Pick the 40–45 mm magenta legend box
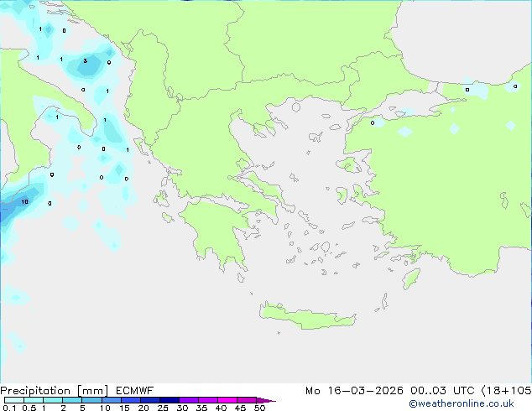The image size is (532, 411). point(227,400)
